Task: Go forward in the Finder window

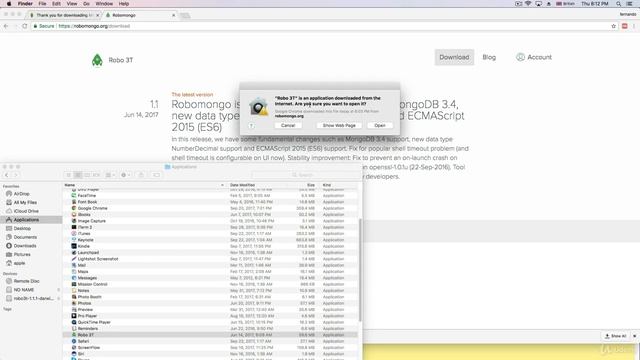Action: 16,175
